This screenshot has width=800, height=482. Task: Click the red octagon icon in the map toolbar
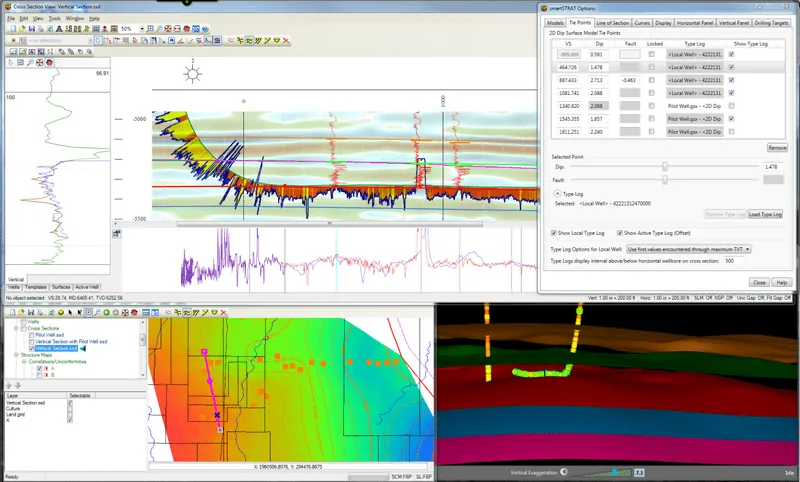tap(134, 312)
